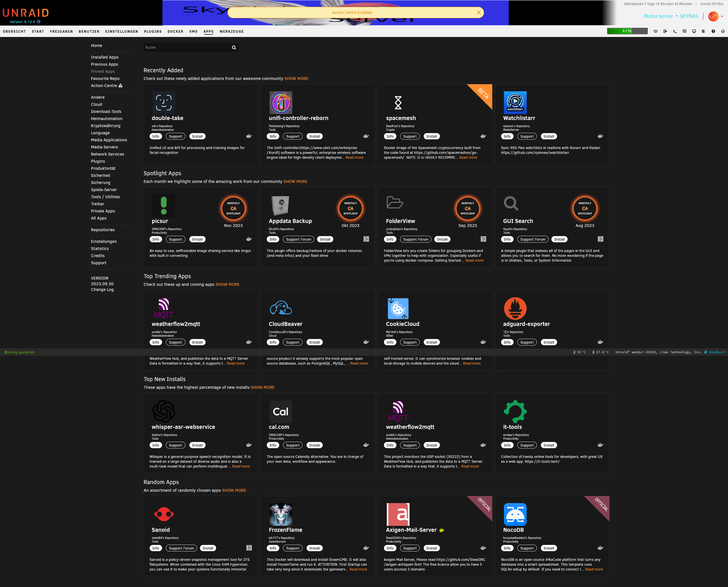The height and width of the screenshot is (587, 728).
Task: Open the WERKZEUGE menu tab
Action: [x=231, y=31]
